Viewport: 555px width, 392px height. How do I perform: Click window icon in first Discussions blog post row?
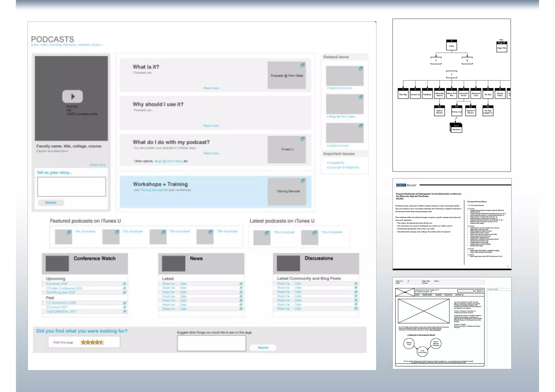pyautogui.click(x=356, y=284)
